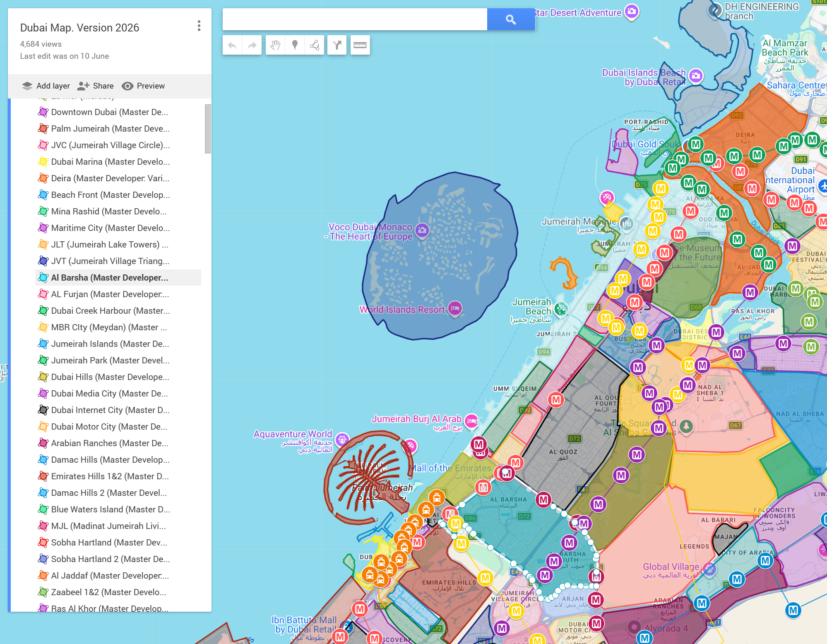
Task: Click the Blue Waters Island polygon icon
Action: point(43,509)
